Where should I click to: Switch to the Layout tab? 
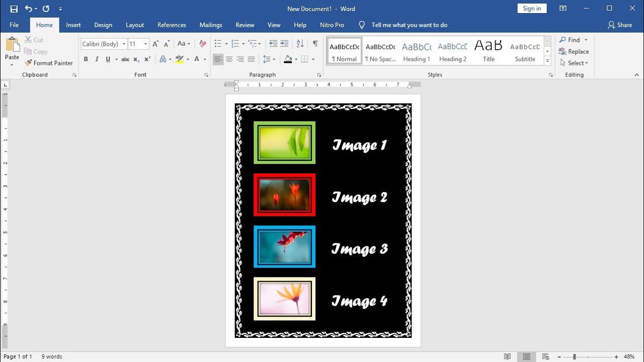[135, 25]
